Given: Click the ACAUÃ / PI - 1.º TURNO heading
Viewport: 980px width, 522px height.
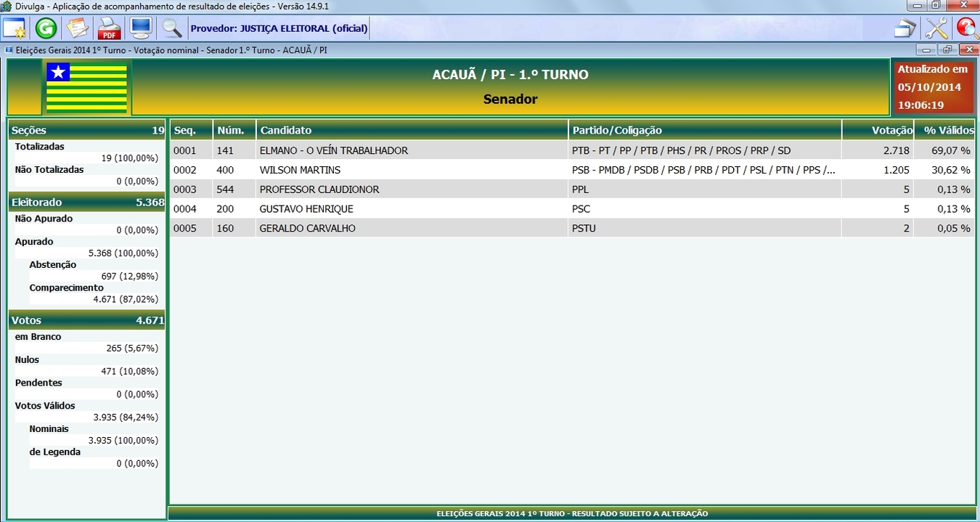Looking at the screenshot, I should tap(510, 75).
